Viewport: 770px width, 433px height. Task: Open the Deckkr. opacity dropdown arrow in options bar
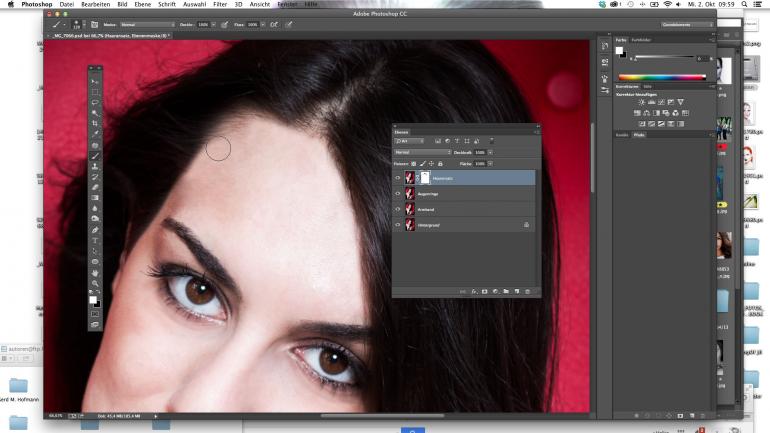214,25
